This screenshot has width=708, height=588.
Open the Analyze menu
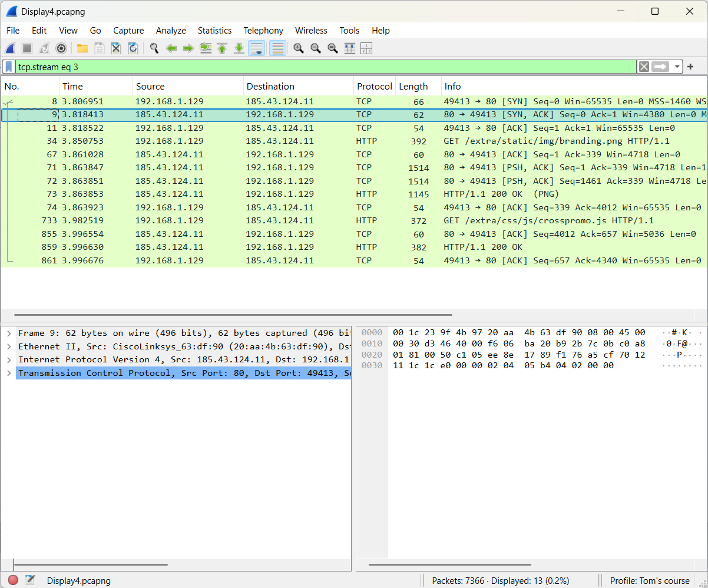171,31
